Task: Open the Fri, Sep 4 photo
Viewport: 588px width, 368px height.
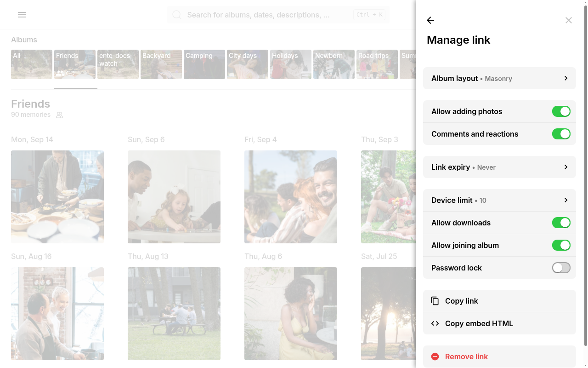Action: [x=291, y=197]
